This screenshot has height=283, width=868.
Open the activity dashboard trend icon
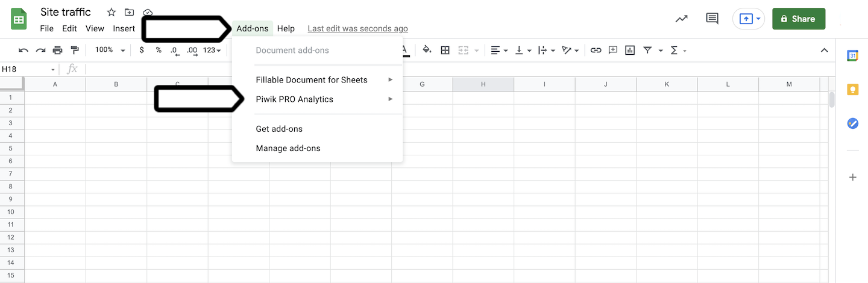coord(681,19)
